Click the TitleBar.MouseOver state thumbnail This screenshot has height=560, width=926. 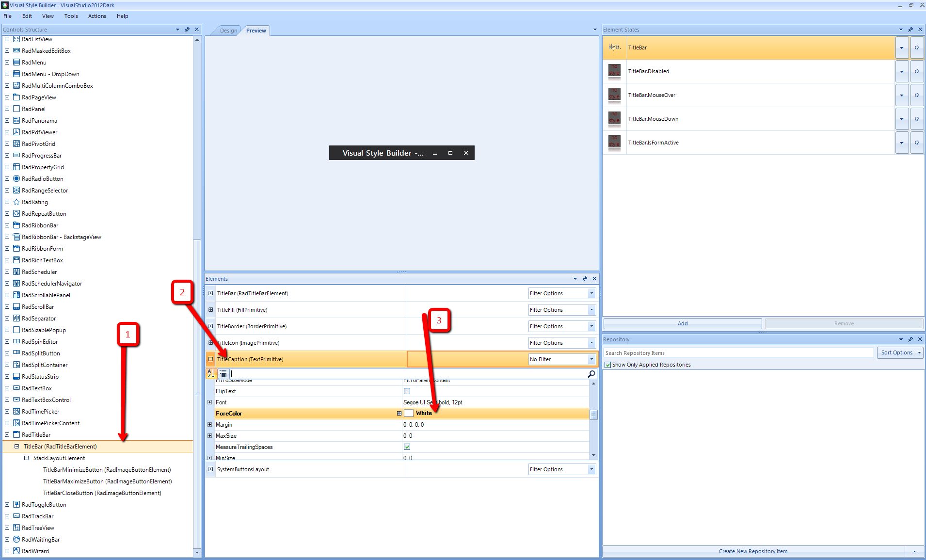(614, 95)
